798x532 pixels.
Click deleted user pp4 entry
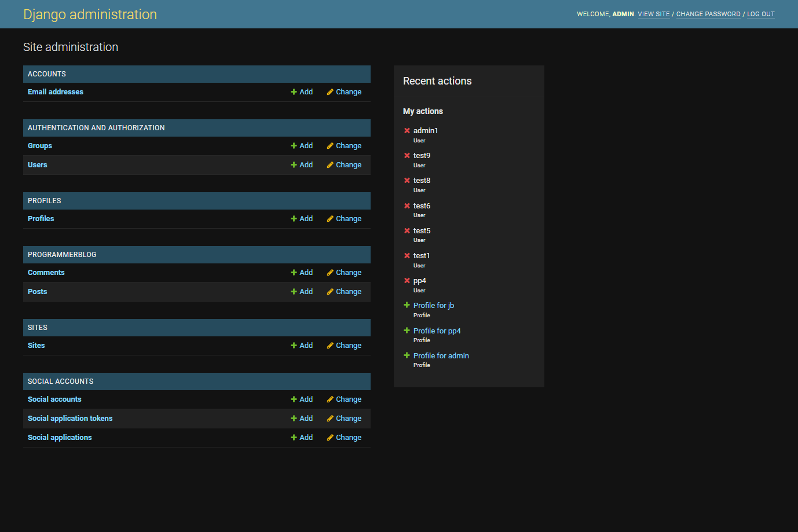click(420, 281)
